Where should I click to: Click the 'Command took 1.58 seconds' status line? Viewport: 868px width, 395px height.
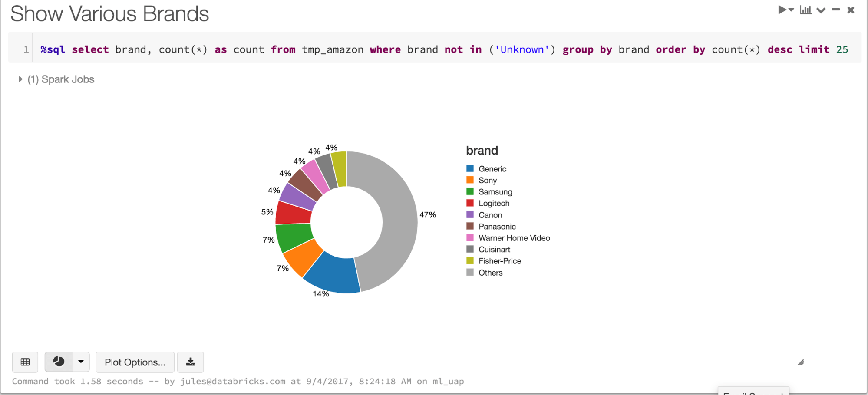pos(238,381)
